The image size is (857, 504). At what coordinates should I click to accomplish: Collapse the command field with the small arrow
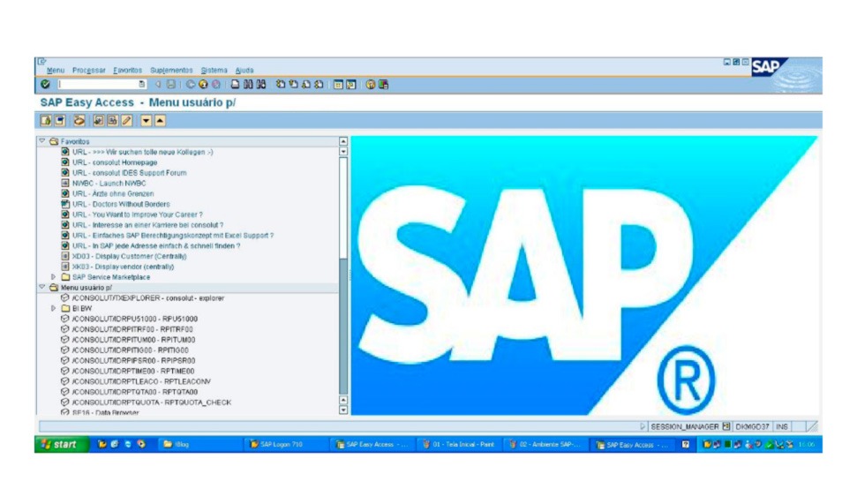point(158,84)
